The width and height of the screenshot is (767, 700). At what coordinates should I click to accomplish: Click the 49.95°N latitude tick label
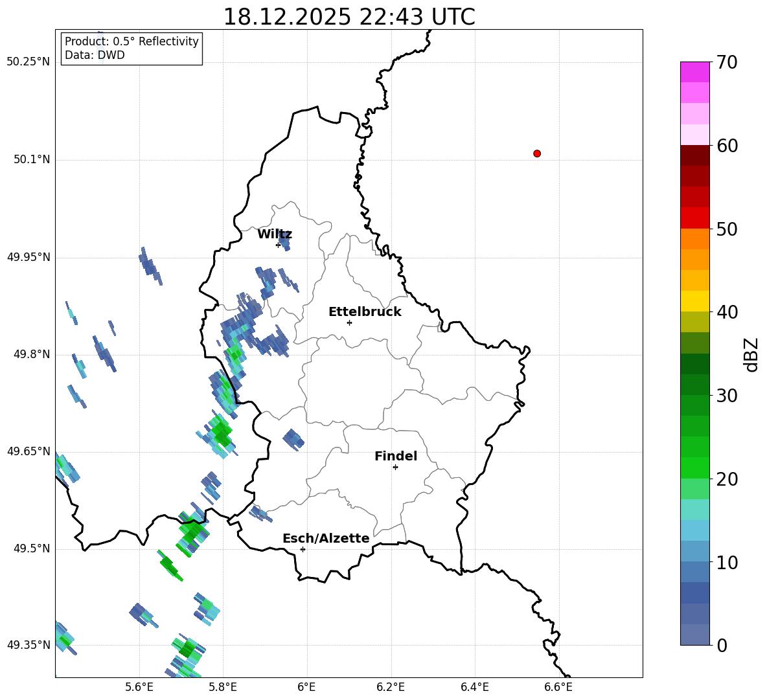point(28,256)
